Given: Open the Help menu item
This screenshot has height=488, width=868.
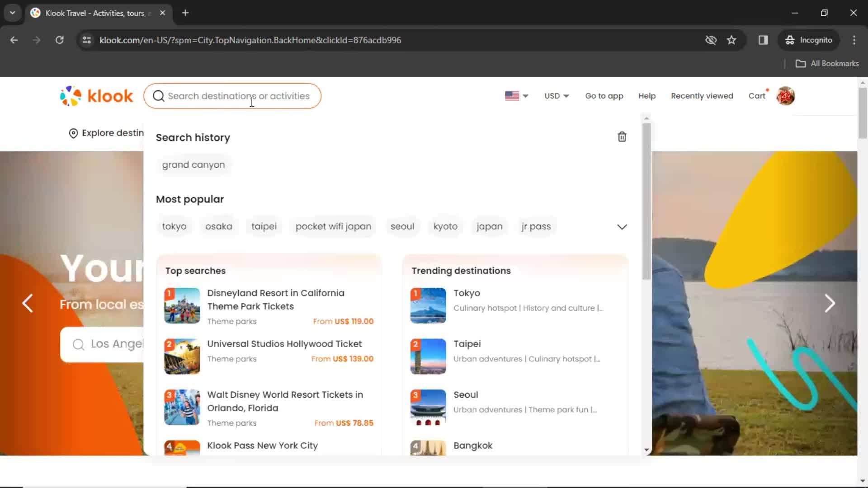Looking at the screenshot, I should (x=647, y=96).
